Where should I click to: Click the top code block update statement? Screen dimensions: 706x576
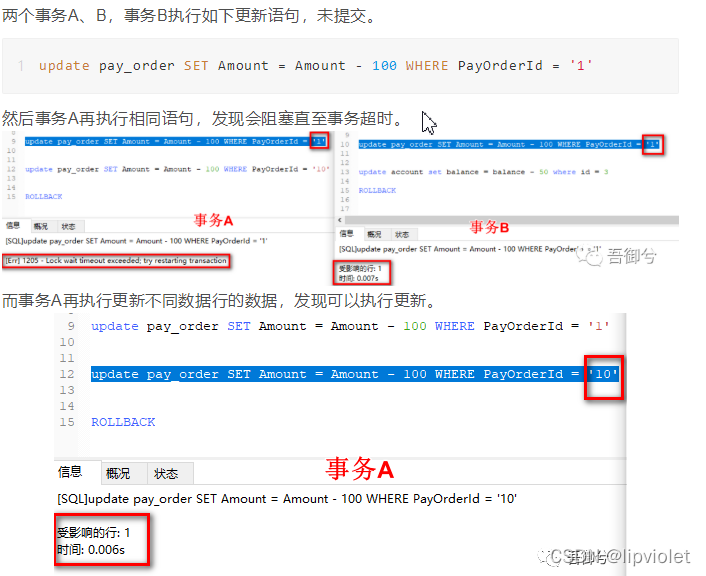[315, 66]
